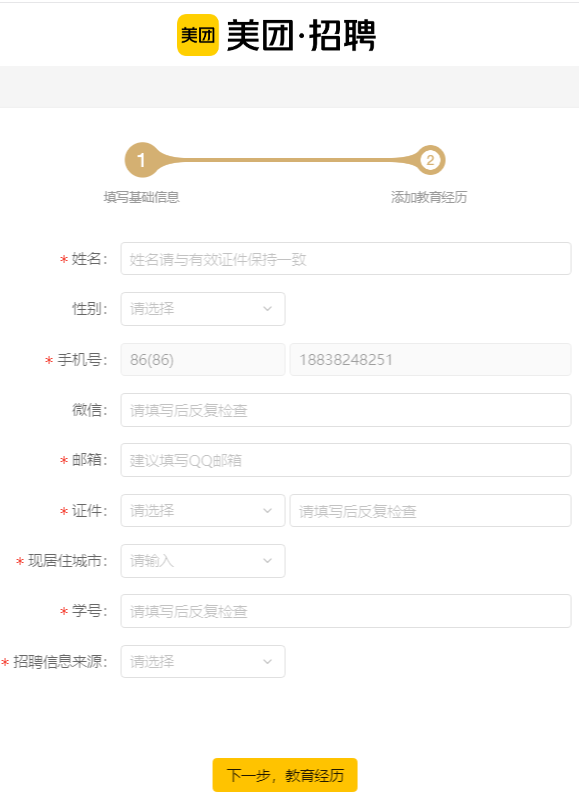Focus the 学号 input field

coord(346,611)
